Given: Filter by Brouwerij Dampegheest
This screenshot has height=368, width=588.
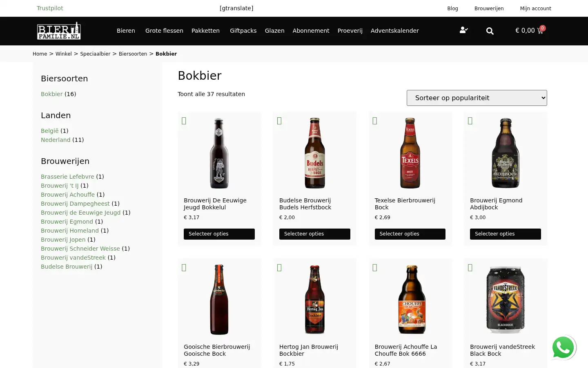Looking at the screenshot, I should (x=75, y=204).
